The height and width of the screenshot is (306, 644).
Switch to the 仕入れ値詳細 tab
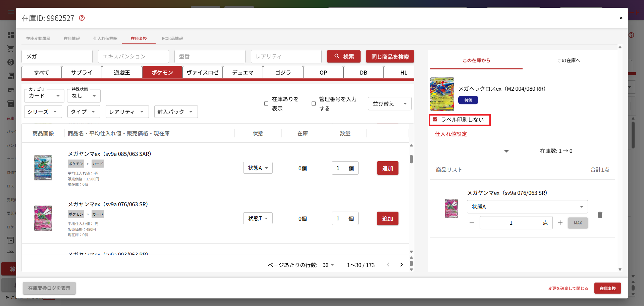pyautogui.click(x=105, y=39)
